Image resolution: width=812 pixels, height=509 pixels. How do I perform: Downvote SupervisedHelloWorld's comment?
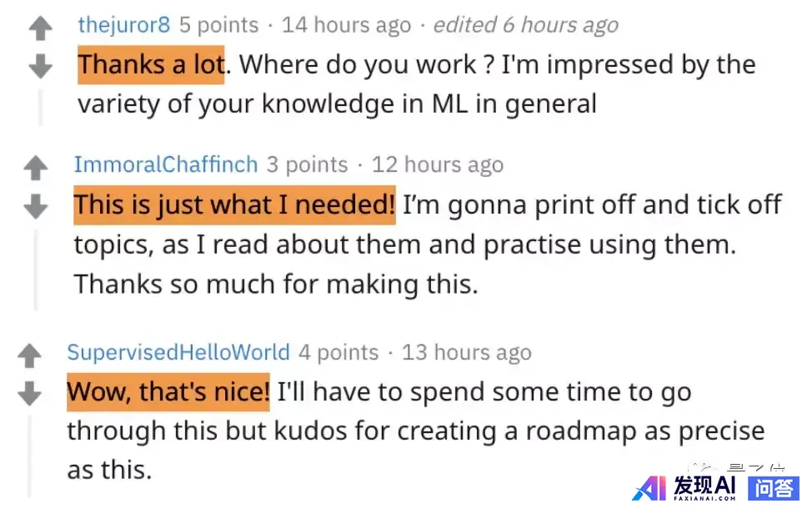29,394
